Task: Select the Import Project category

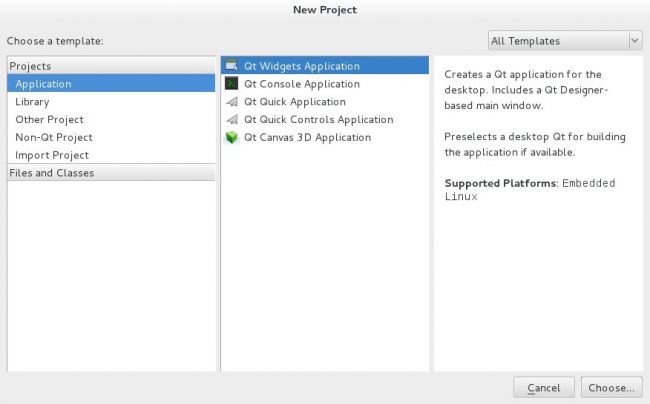Action: point(52,156)
